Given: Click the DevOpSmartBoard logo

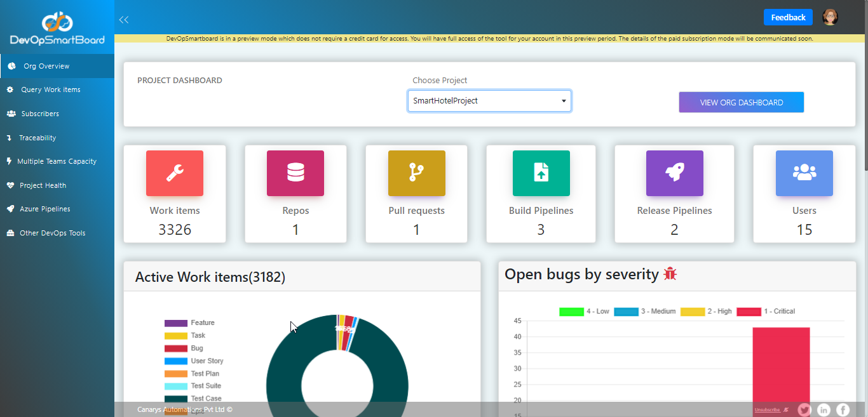Looking at the screenshot, I should (x=57, y=29).
